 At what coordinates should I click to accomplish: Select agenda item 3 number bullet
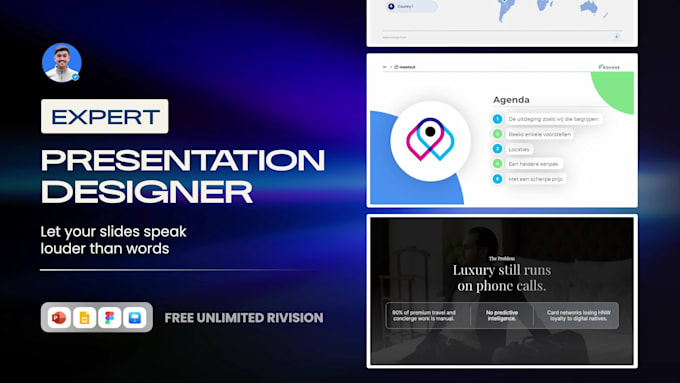point(497,149)
